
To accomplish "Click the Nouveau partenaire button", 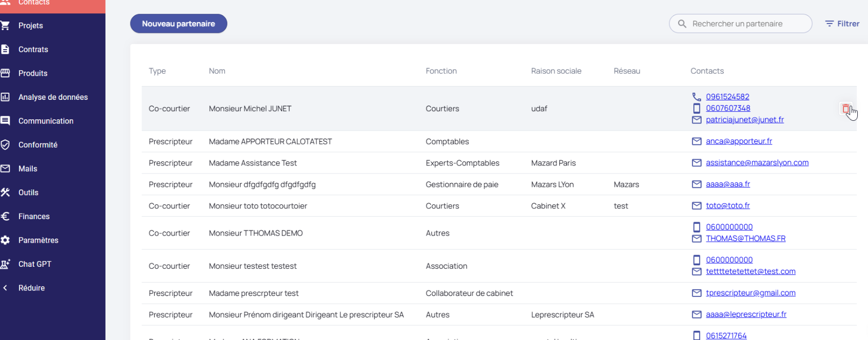I will pyautogui.click(x=178, y=24).
